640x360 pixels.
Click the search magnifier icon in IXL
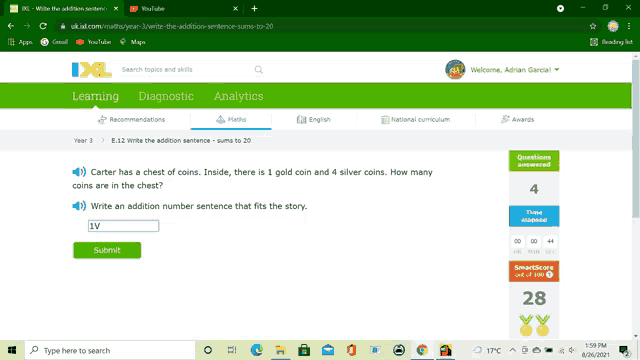pyautogui.click(x=258, y=70)
